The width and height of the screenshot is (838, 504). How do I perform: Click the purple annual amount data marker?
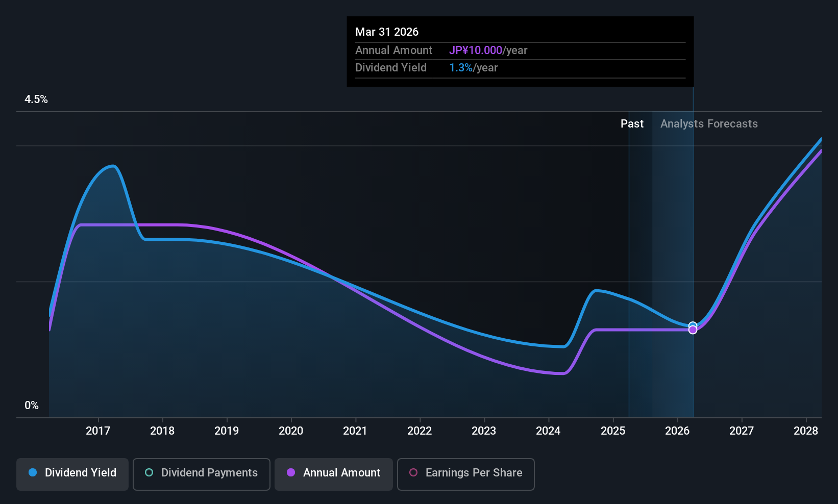tap(693, 331)
